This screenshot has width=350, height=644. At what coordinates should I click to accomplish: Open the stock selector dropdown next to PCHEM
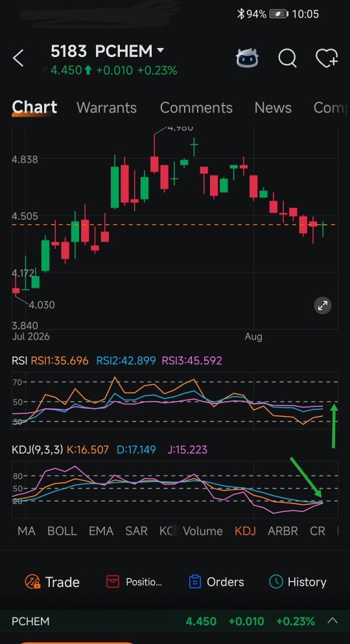(160, 51)
